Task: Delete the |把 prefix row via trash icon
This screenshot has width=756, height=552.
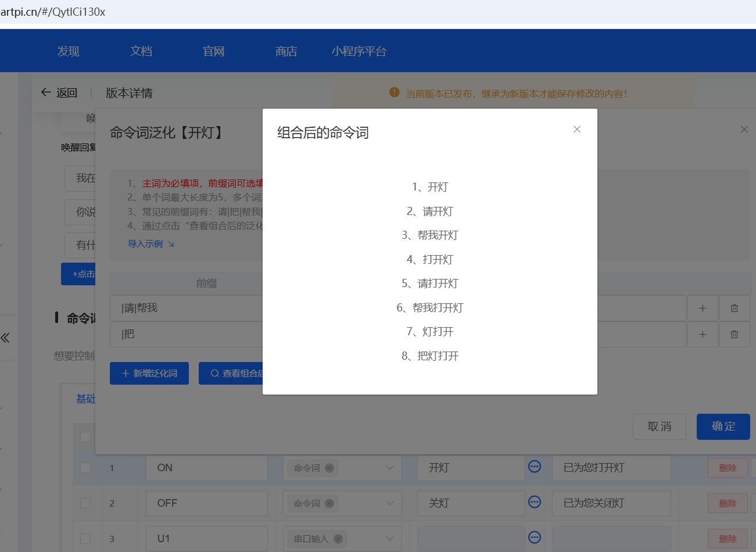Action: tap(734, 334)
